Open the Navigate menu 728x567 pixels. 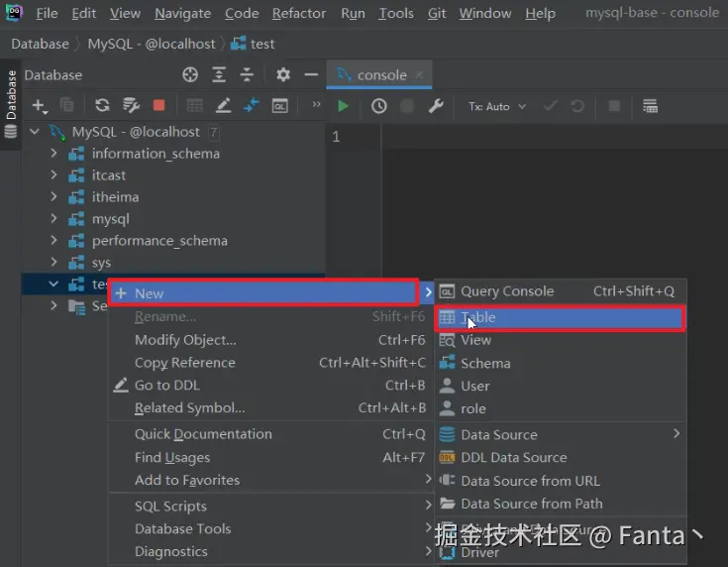tap(182, 13)
